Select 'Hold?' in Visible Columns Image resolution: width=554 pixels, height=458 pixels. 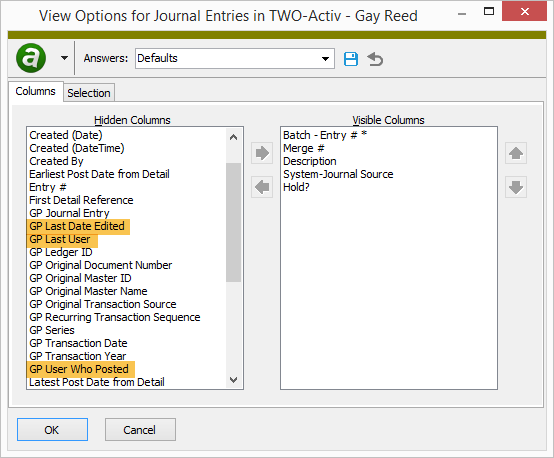(296, 187)
